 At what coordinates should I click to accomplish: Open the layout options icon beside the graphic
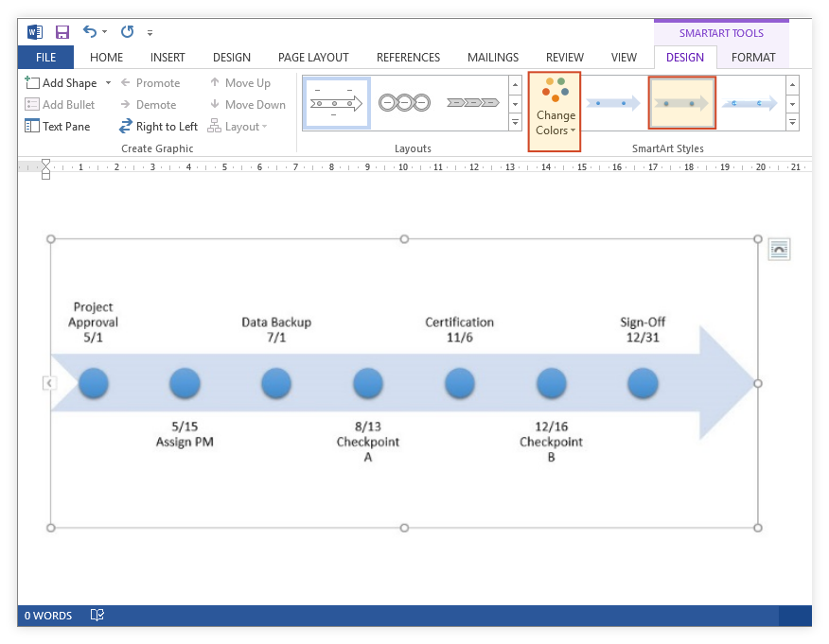click(x=779, y=250)
